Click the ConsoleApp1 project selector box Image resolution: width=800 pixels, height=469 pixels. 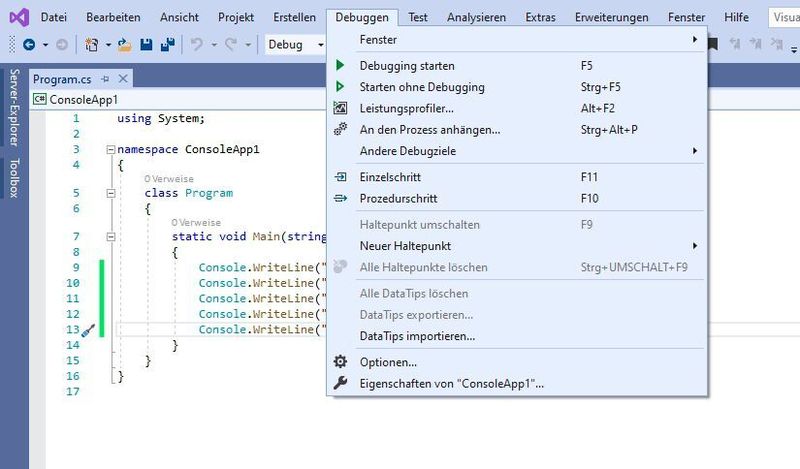tap(178, 99)
